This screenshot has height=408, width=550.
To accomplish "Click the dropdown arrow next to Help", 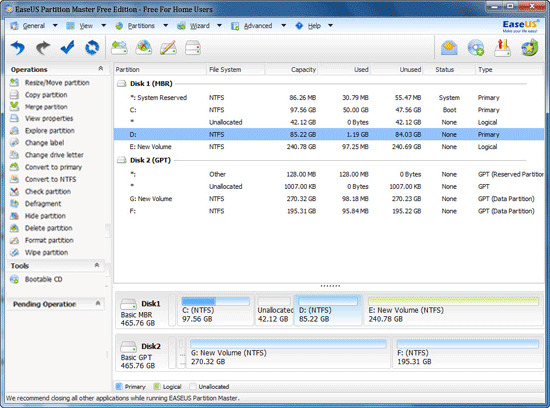I will 330,26.
